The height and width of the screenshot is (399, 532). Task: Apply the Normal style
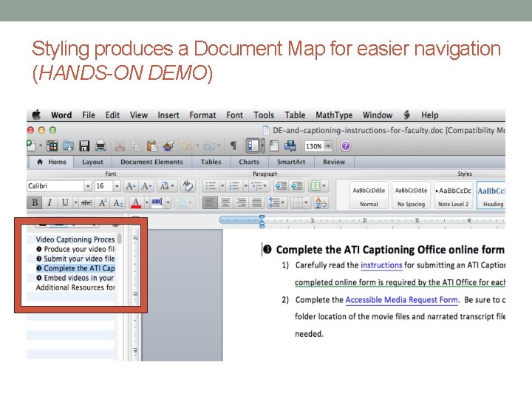pyautogui.click(x=369, y=195)
